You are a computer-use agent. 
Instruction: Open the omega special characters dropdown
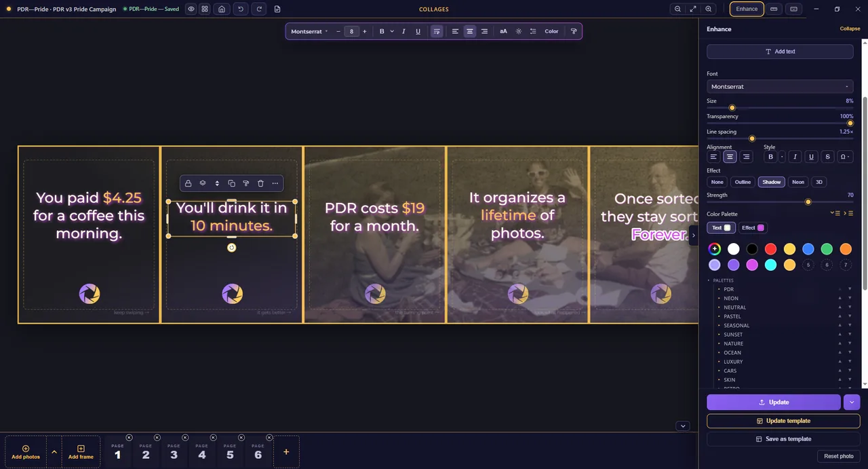(845, 157)
